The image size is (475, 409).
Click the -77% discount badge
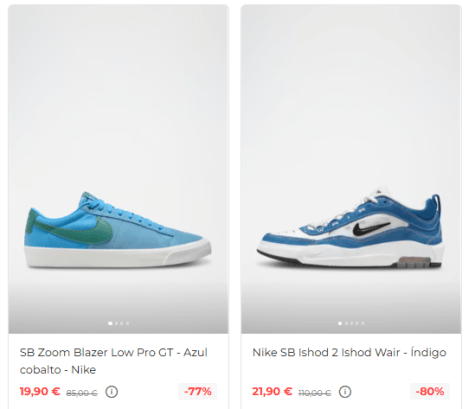(198, 391)
